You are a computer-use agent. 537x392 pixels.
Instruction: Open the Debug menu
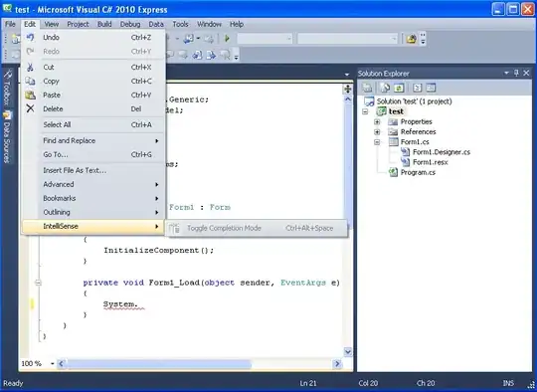pos(130,24)
